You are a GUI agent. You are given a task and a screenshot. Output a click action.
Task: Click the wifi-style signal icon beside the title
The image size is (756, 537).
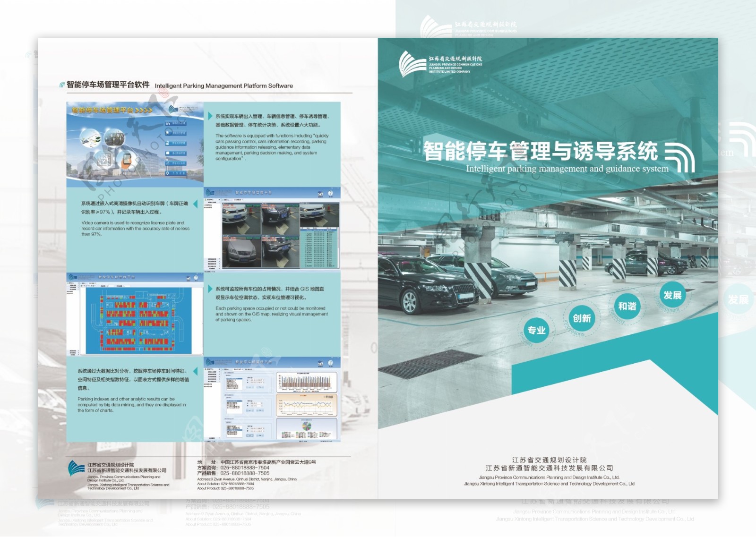tap(680, 158)
